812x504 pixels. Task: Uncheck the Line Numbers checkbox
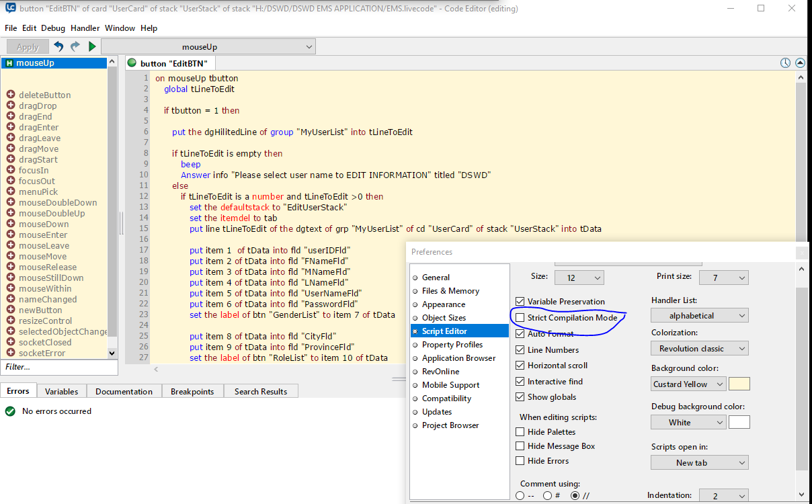point(520,349)
